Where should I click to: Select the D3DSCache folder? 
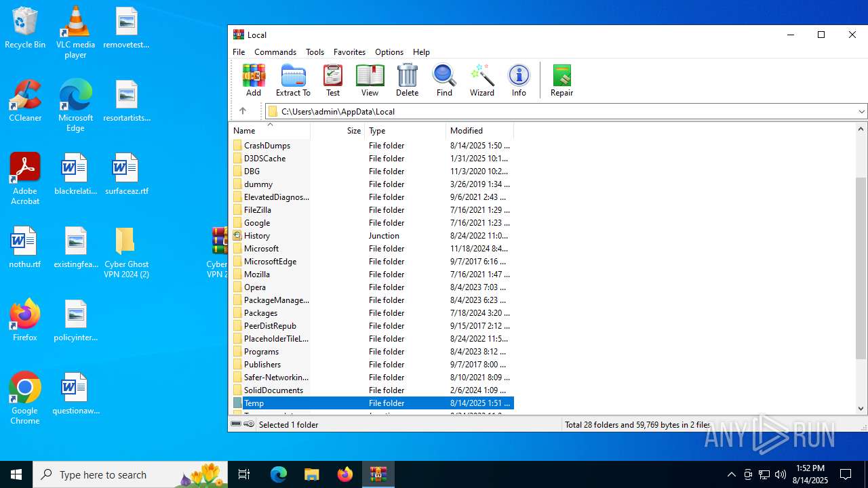click(x=372, y=159)
